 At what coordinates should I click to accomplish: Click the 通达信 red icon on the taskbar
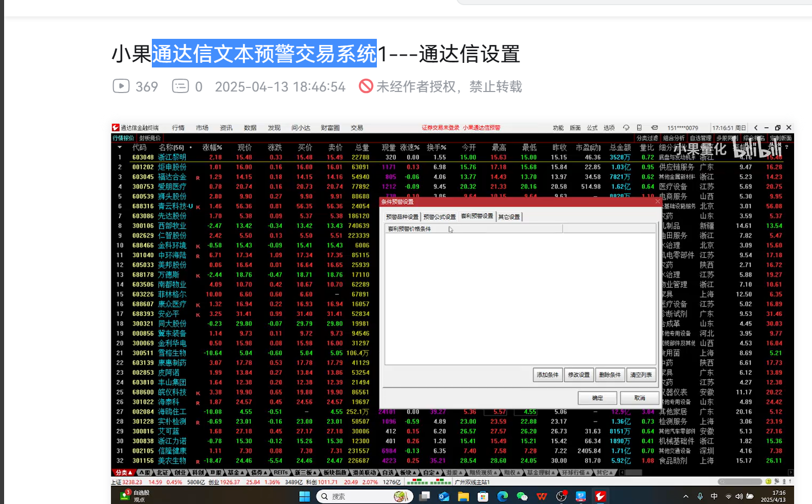tap(600, 496)
